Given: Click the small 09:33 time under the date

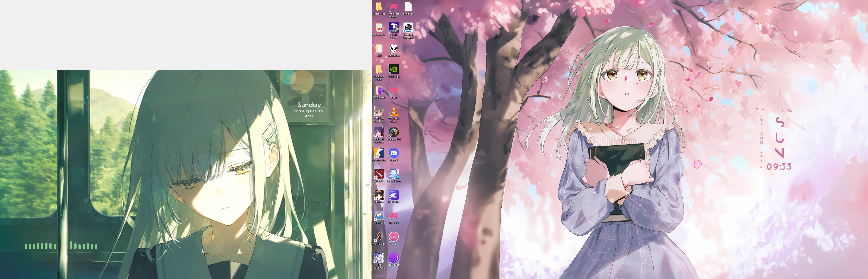Looking at the screenshot, I should (x=309, y=116).
